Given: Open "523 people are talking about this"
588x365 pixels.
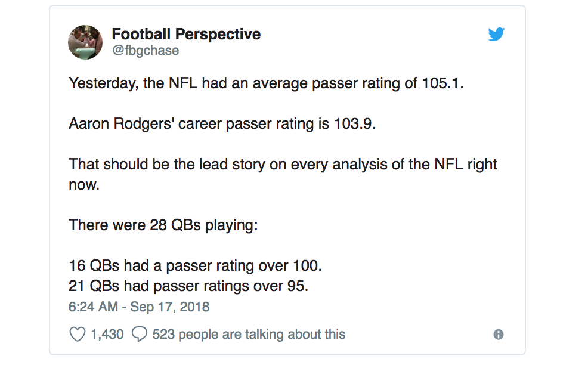Looking at the screenshot, I should point(249,334).
